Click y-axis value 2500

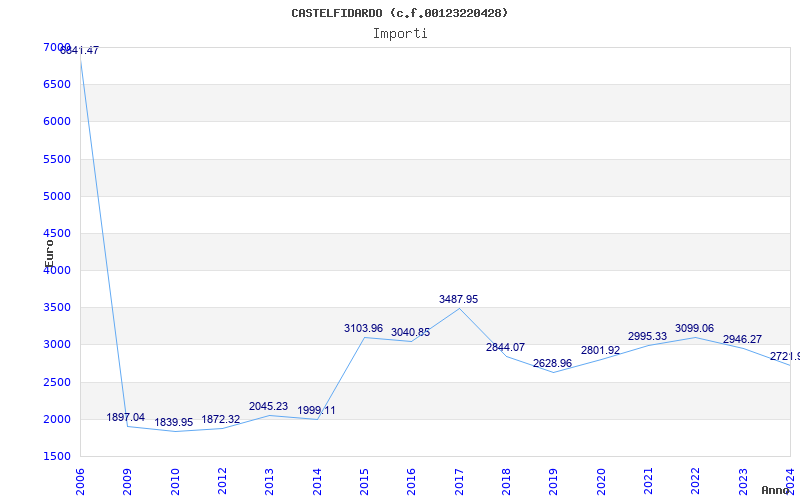coord(57,382)
